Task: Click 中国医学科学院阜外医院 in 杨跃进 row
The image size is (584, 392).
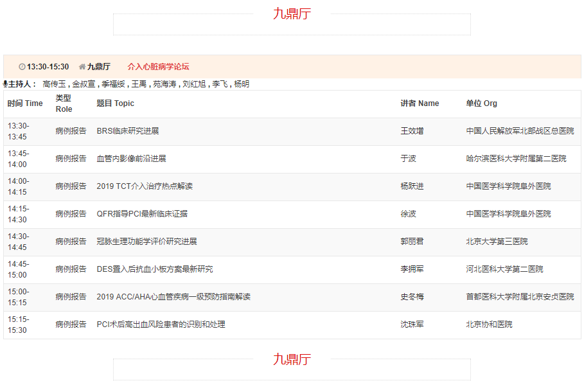Action: [508, 186]
